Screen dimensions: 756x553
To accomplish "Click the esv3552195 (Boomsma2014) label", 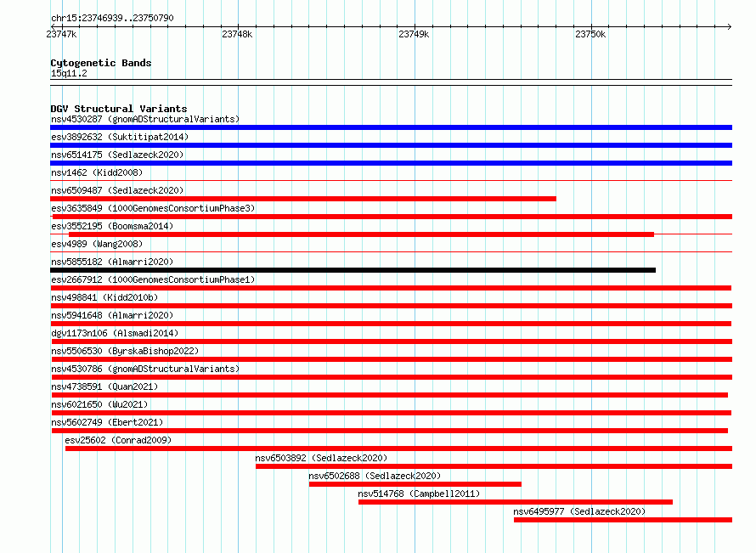I will tap(112, 226).
